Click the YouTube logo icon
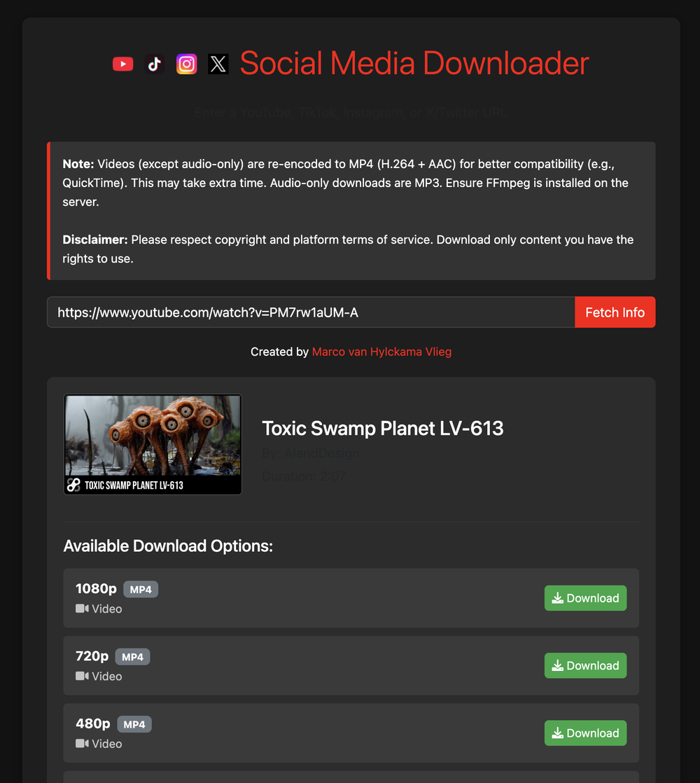The width and height of the screenshot is (700, 783). point(123,64)
